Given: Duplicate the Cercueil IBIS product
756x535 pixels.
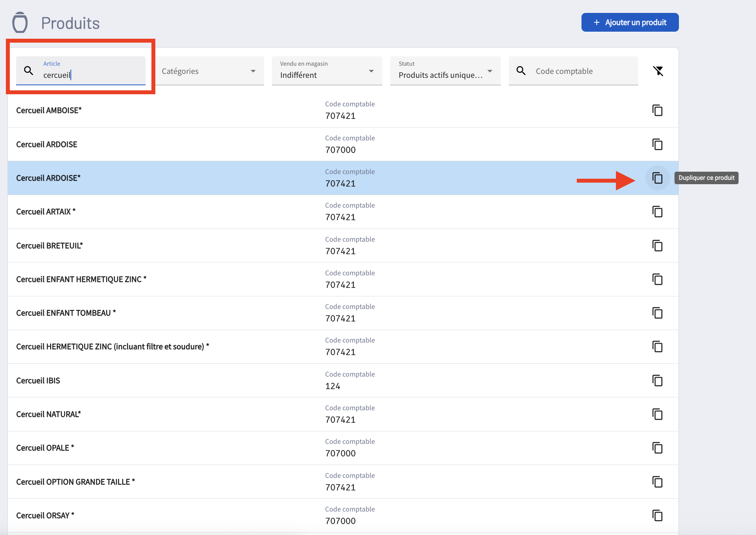Looking at the screenshot, I should click(x=657, y=381).
